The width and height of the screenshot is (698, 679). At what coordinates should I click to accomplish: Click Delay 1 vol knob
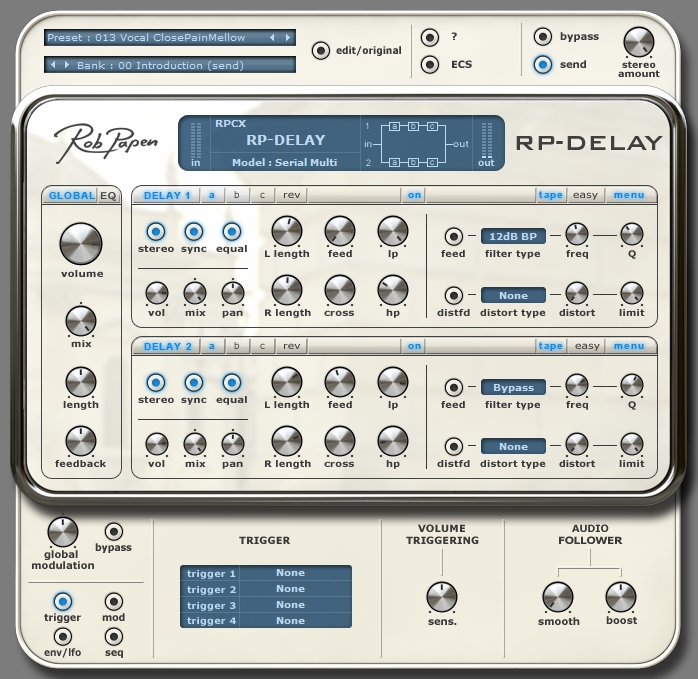click(x=157, y=293)
